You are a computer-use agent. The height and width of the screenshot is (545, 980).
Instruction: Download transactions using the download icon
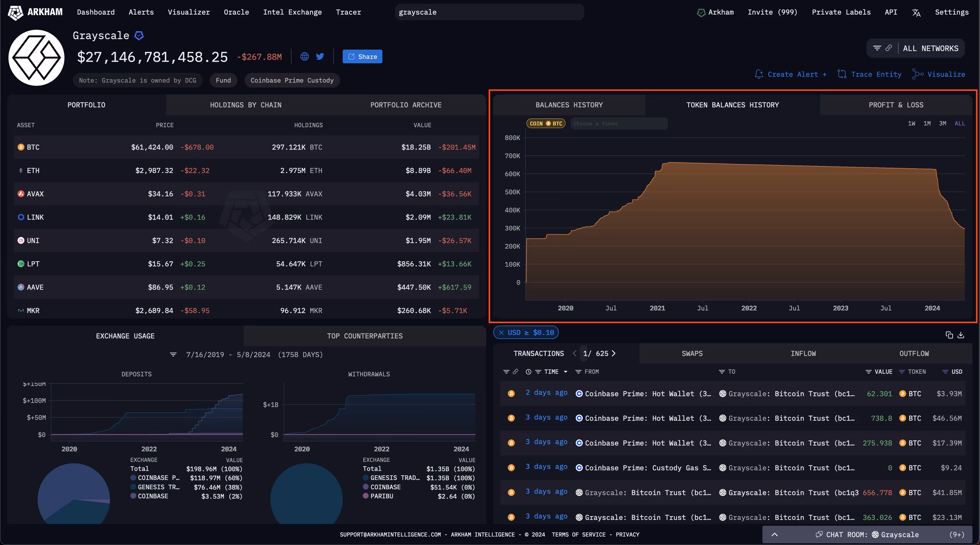click(x=961, y=335)
